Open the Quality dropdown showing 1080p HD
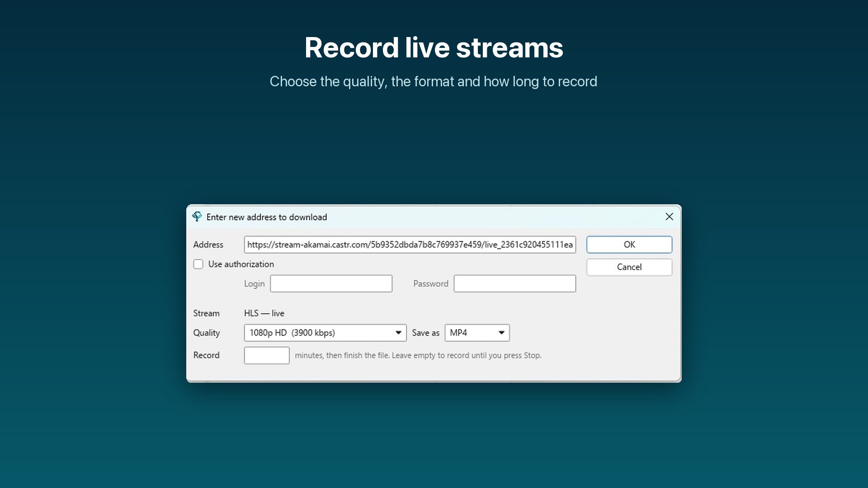The width and height of the screenshot is (868, 488). [x=325, y=333]
